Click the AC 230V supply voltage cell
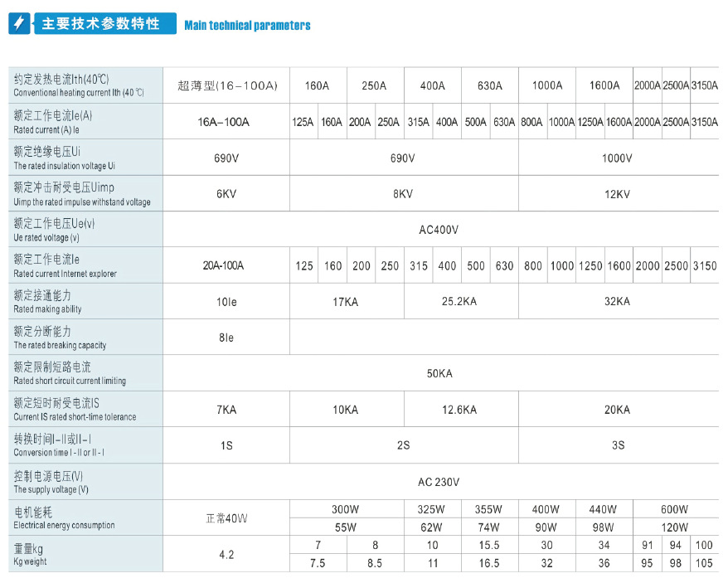 coord(440,482)
